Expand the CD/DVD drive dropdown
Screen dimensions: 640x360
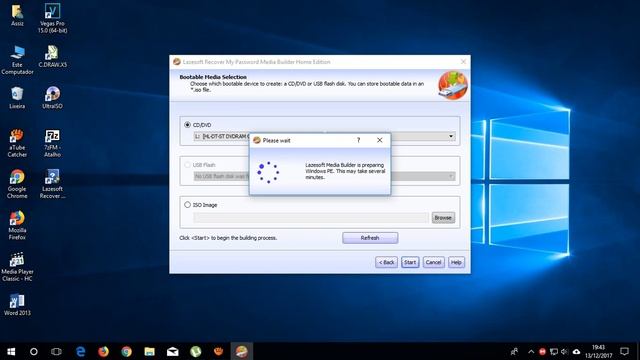point(451,136)
